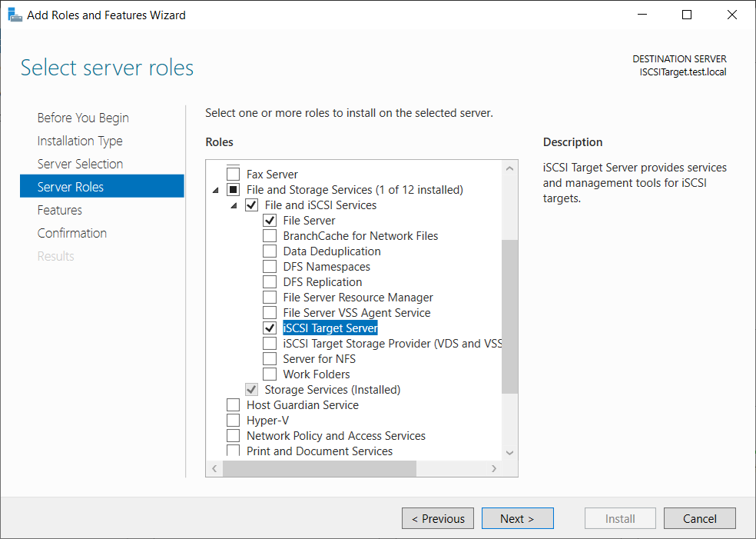
Task: Click the wizard server icon in title bar
Action: coord(15,15)
